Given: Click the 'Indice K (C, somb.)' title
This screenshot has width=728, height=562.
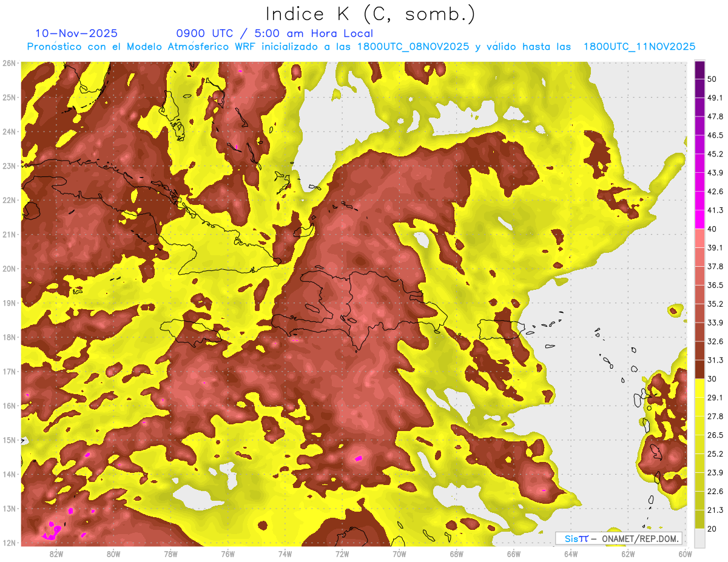Looking at the screenshot, I should pos(370,14).
